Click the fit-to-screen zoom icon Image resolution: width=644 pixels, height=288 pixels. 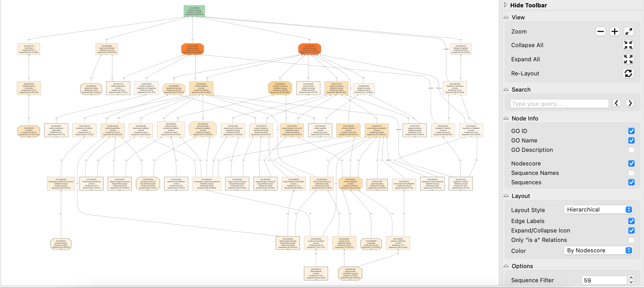tap(629, 32)
